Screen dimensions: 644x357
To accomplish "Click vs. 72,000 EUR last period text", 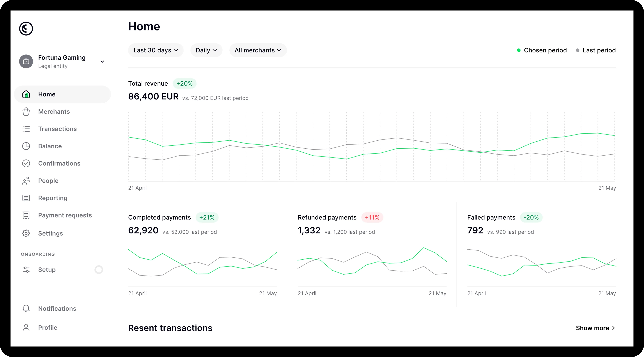I will pyautogui.click(x=216, y=98).
